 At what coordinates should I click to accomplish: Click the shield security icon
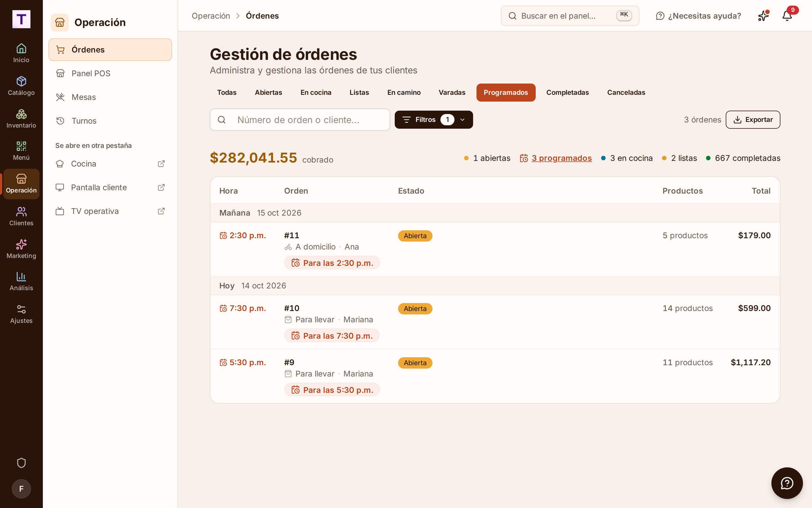tap(21, 463)
